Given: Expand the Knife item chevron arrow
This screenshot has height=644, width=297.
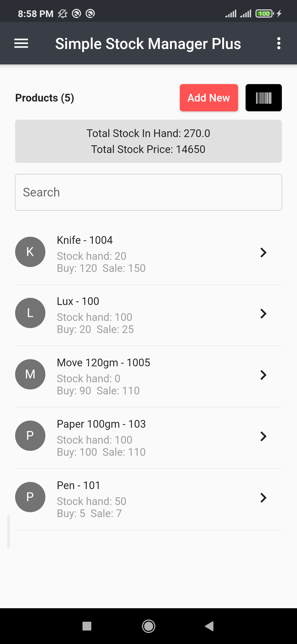Looking at the screenshot, I should pyautogui.click(x=263, y=252).
